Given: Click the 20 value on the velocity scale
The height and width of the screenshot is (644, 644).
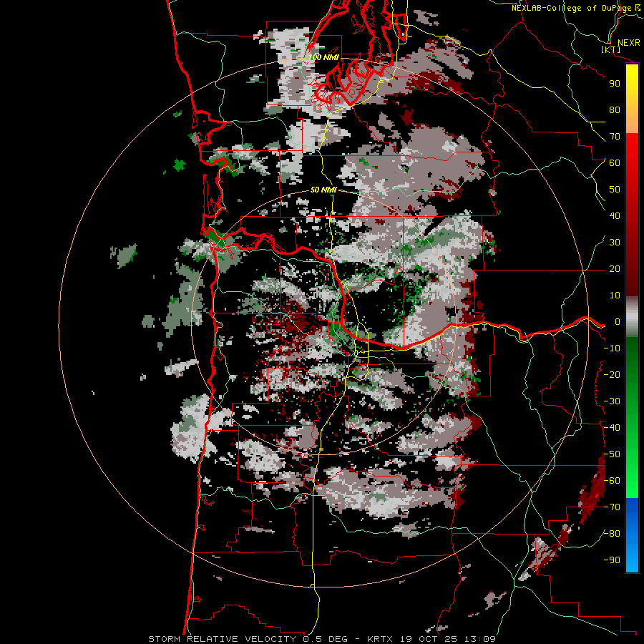Looking at the screenshot, I should pos(615,269).
